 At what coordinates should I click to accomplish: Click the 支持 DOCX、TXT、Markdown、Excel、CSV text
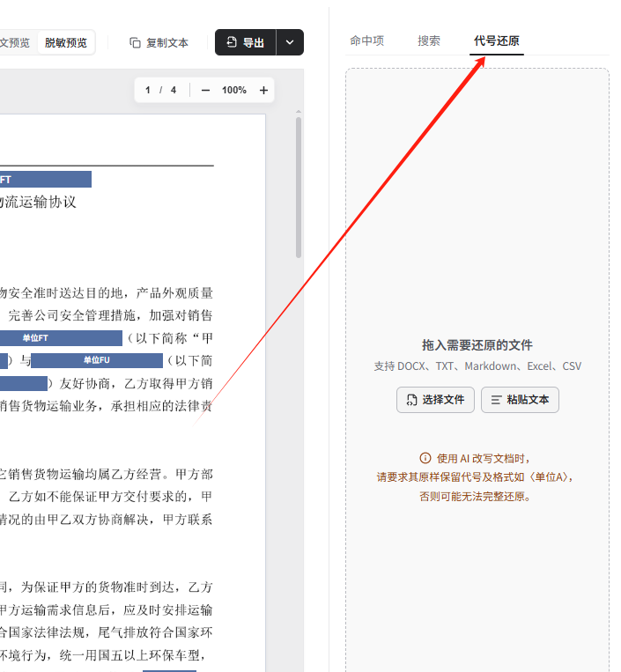pyautogui.click(x=477, y=366)
